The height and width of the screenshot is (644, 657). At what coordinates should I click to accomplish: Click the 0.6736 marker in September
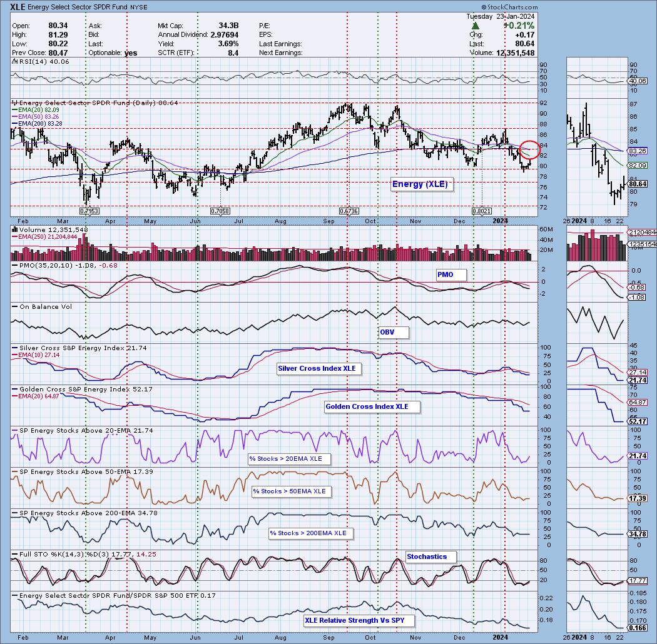click(349, 211)
